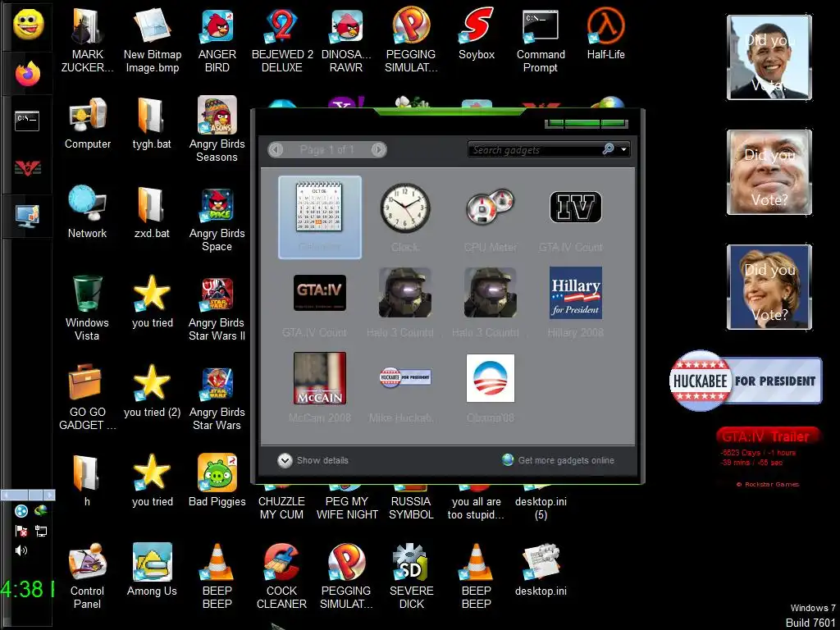Select the Soybox desktop shortcut
The image size is (840, 630).
click(477, 34)
